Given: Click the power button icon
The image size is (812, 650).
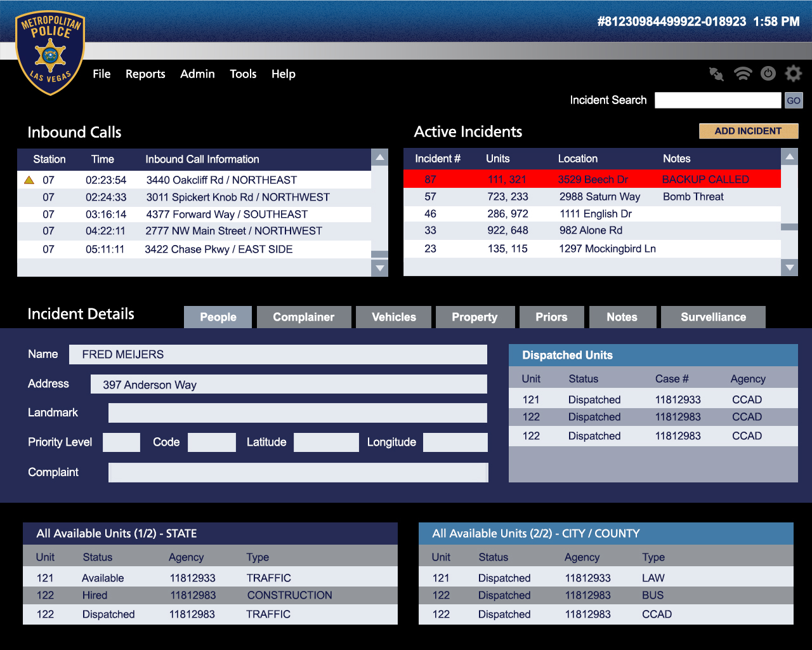Looking at the screenshot, I should pos(768,74).
